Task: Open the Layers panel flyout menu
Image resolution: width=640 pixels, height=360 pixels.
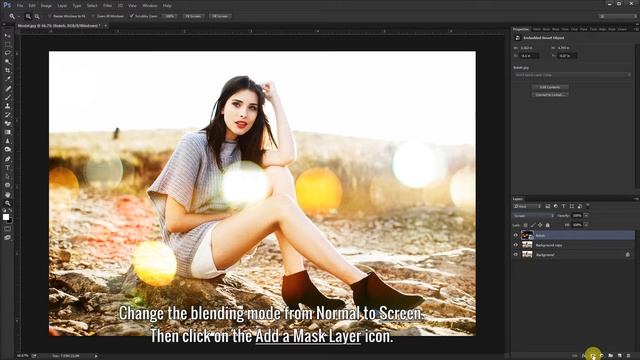Action: pos(636,199)
